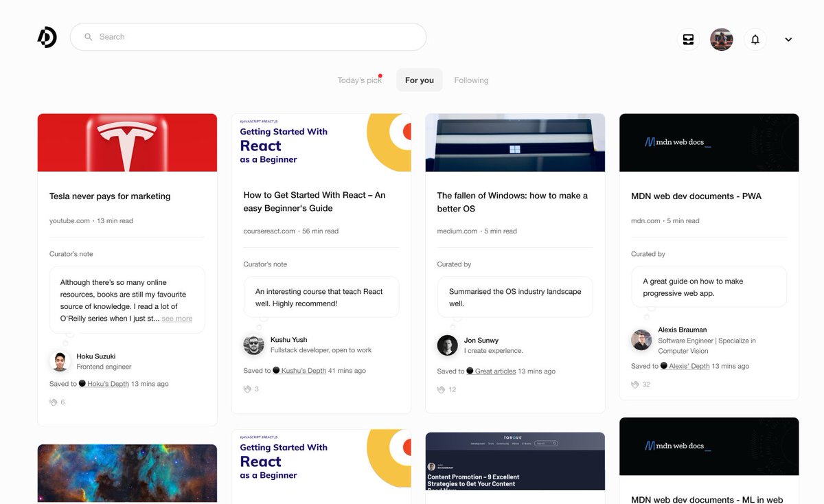Image resolution: width=824 pixels, height=504 pixels.
Task: Click the dot icon beside Alexis' Depth
Action: pos(664,366)
